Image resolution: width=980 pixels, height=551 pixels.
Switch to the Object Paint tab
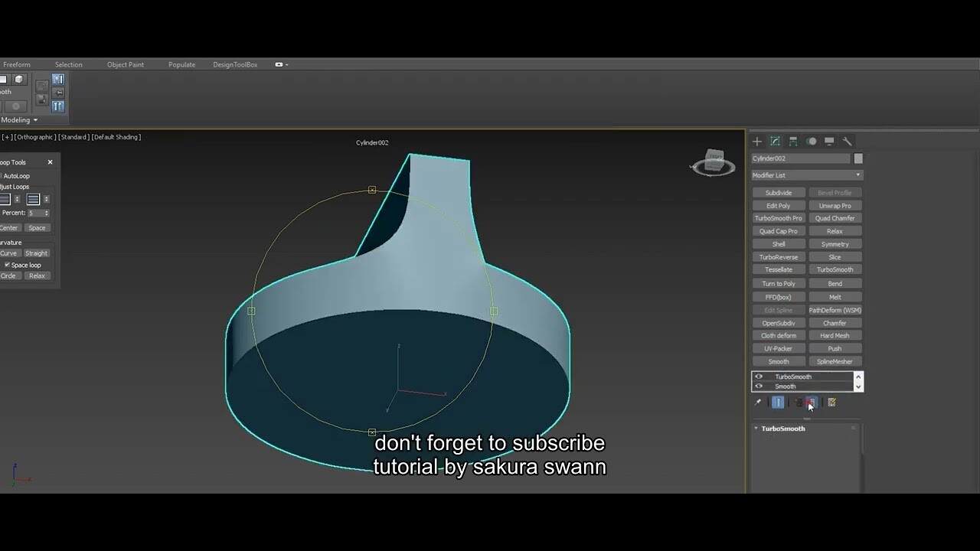pos(126,64)
